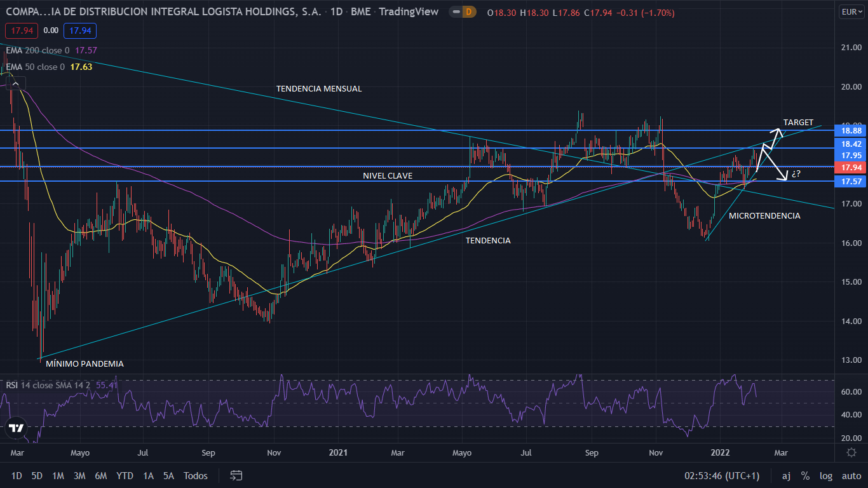Image resolution: width=868 pixels, height=488 pixels.
Task: Select the 17.57 price level label
Action: point(851,181)
